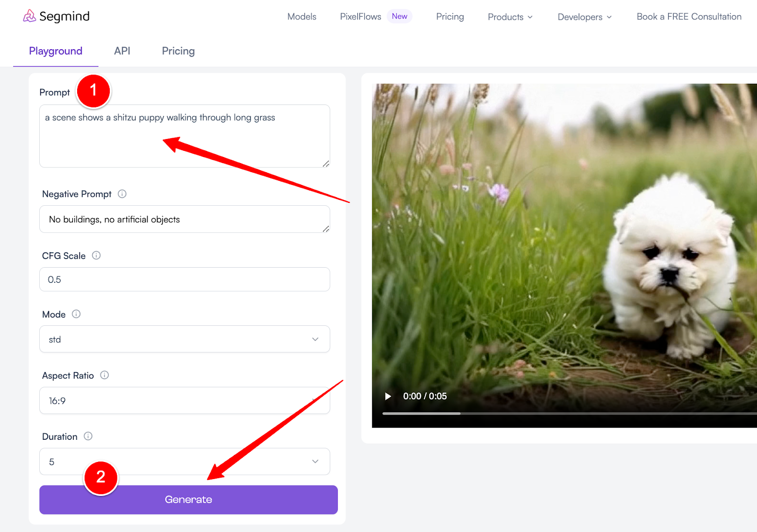Click the Generate button
This screenshot has height=532, width=757.
(188, 500)
